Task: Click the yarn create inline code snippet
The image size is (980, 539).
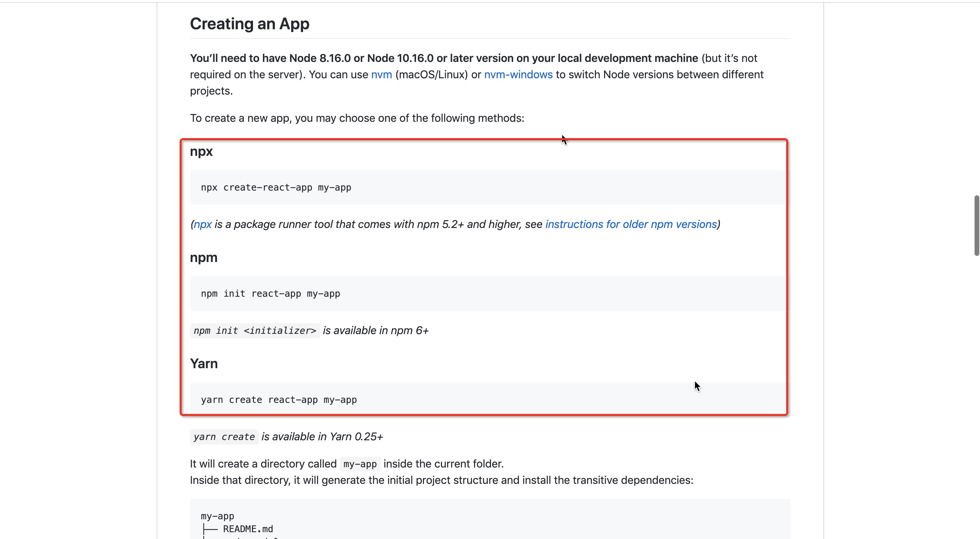Action: (224, 436)
